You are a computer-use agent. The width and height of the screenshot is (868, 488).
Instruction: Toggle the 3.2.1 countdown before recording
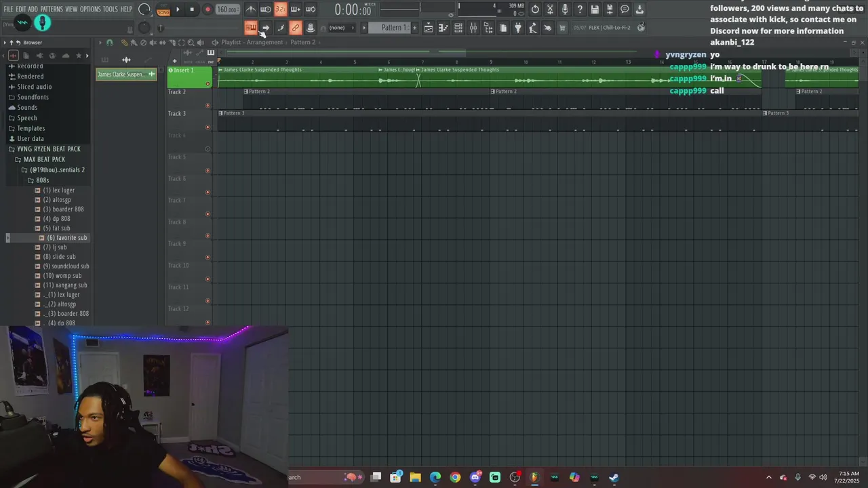(x=280, y=9)
